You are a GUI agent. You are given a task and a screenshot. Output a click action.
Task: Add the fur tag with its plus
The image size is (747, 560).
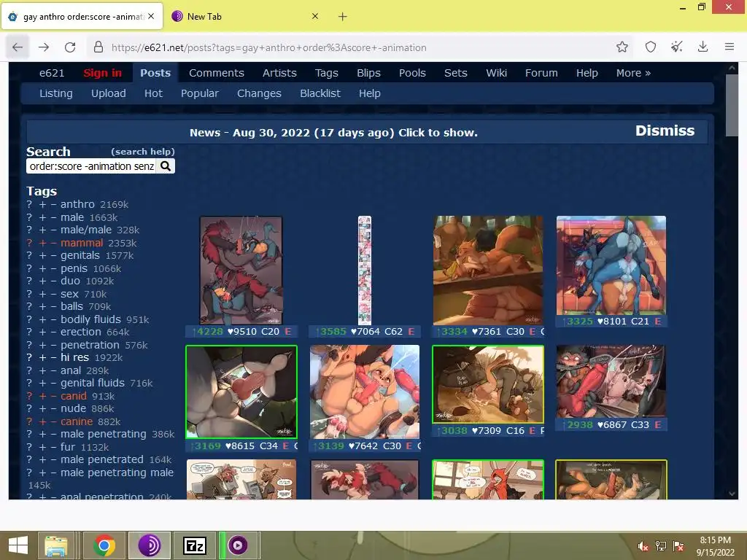42,447
